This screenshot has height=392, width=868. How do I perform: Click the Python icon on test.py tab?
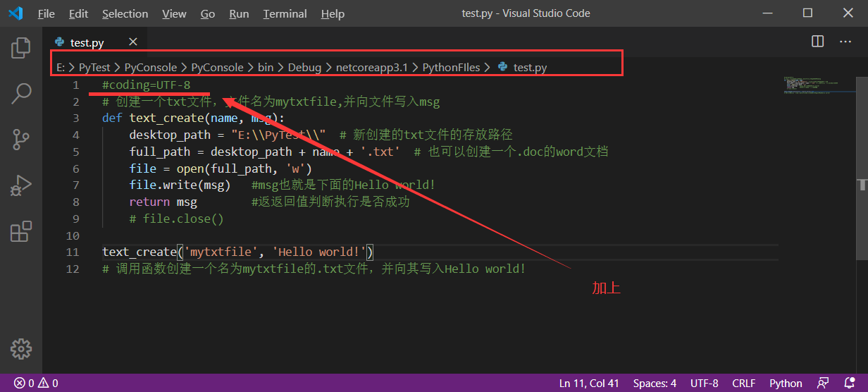click(60, 42)
